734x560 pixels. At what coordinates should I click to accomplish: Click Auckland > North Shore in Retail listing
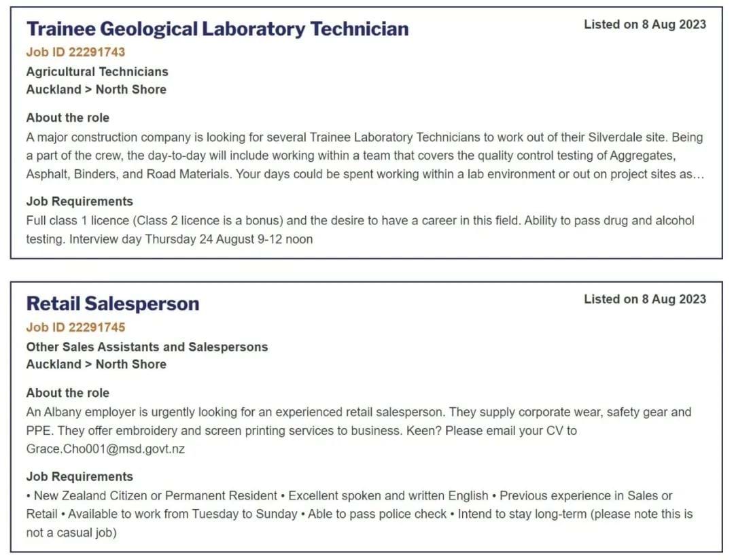point(96,364)
